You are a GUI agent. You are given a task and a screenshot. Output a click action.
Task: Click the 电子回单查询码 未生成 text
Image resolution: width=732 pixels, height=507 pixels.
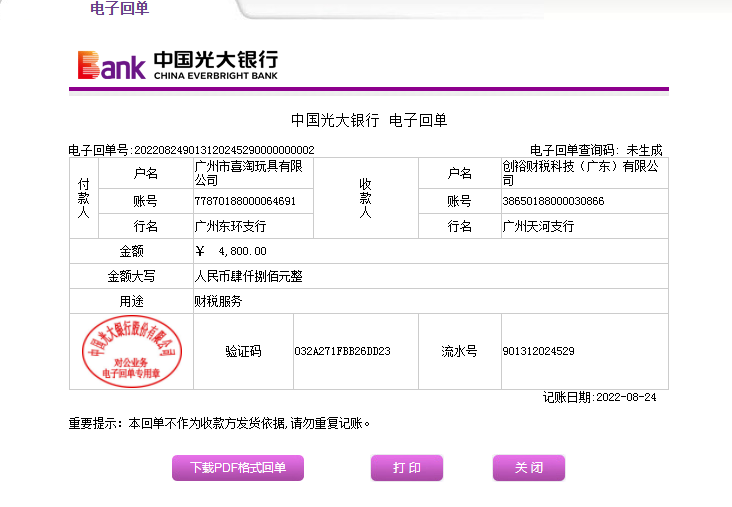pyautogui.click(x=596, y=150)
